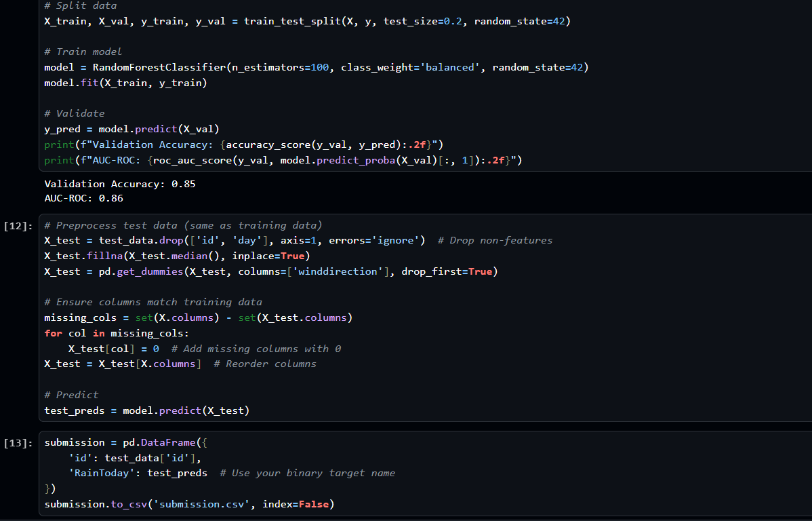Click the X_test[col] = 0 assignment
Image resolution: width=812 pixels, height=521 pixels.
click(x=113, y=349)
